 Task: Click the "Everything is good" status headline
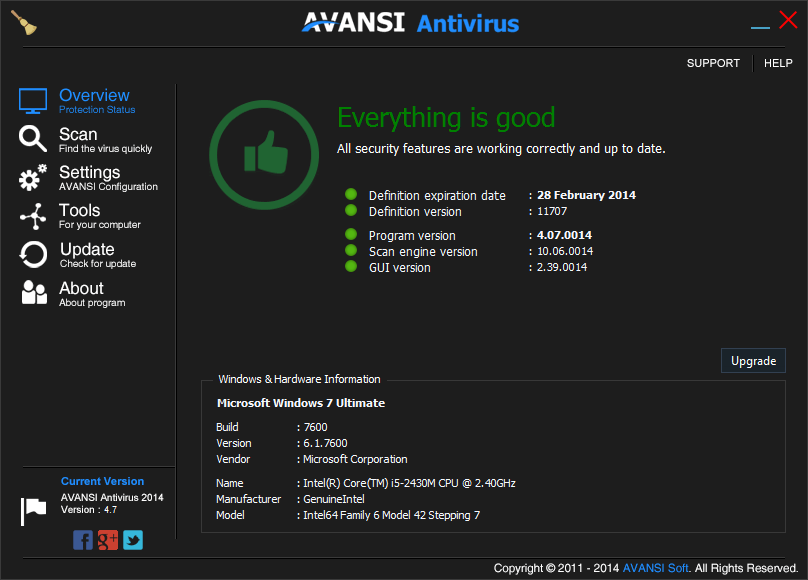(x=446, y=117)
